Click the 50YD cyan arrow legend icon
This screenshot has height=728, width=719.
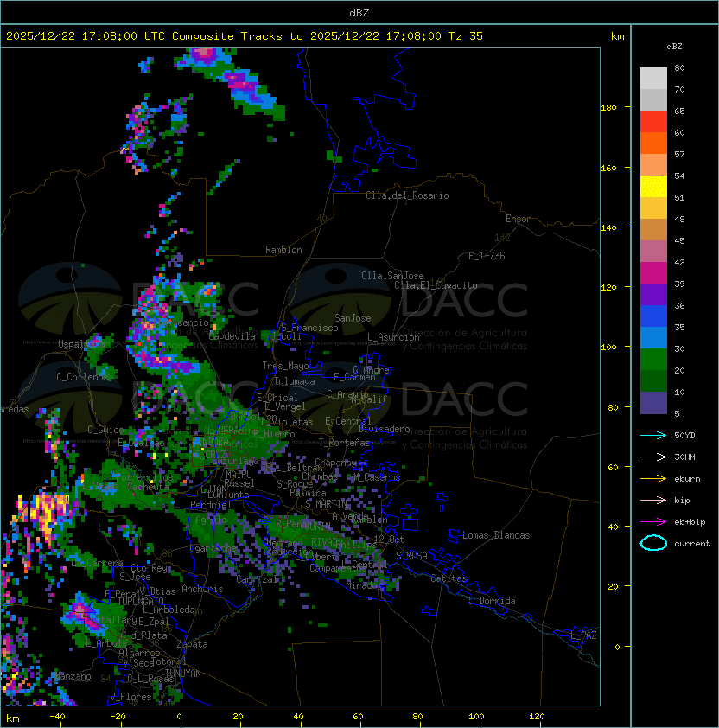click(x=653, y=435)
